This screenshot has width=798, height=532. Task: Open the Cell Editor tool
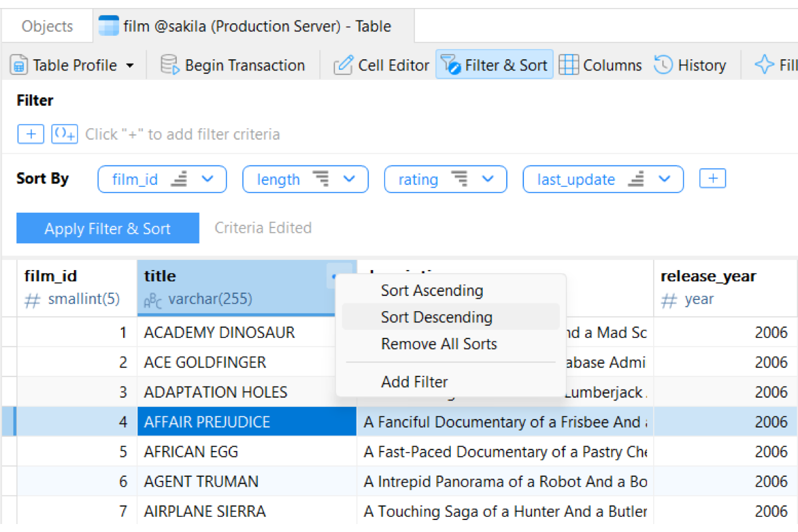pos(343,65)
